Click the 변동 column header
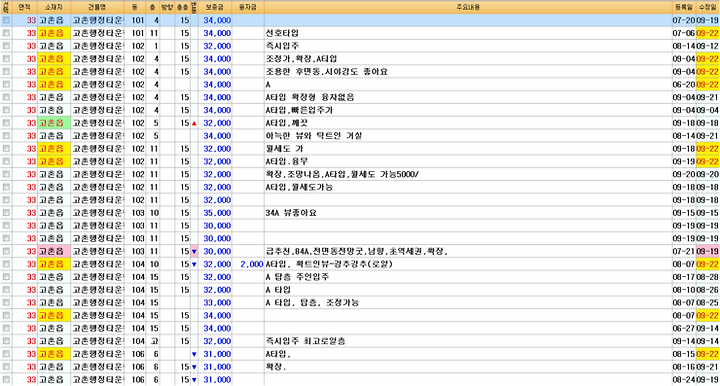Image resolution: width=720 pixels, height=386 pixels. (194, 7)
